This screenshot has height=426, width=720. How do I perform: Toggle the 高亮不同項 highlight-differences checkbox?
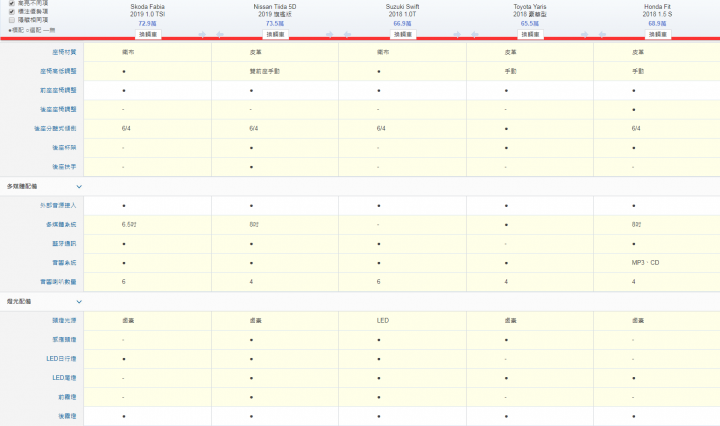pyautogui.click(x=12, y=3)
